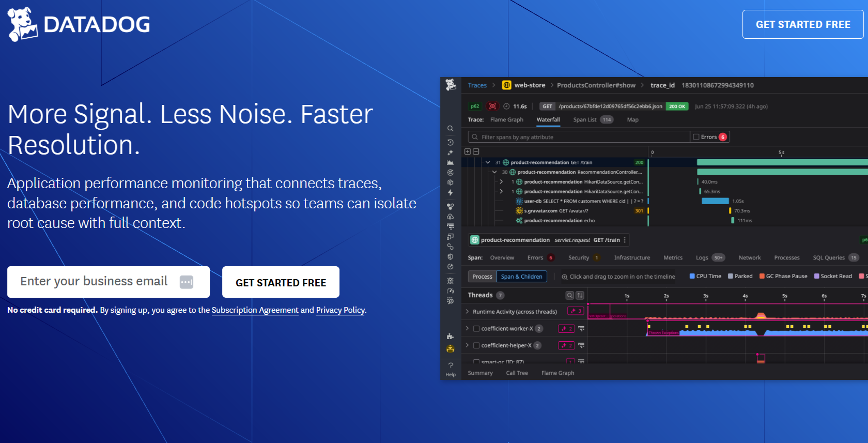Expand the coefficient-helper-X thread row

[x=467, y=345]
